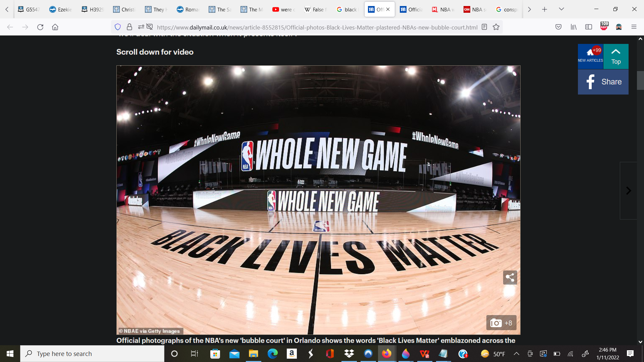Open photo gallery with +8 camera button
Screen dimensions: 644x362
point(501,323)
